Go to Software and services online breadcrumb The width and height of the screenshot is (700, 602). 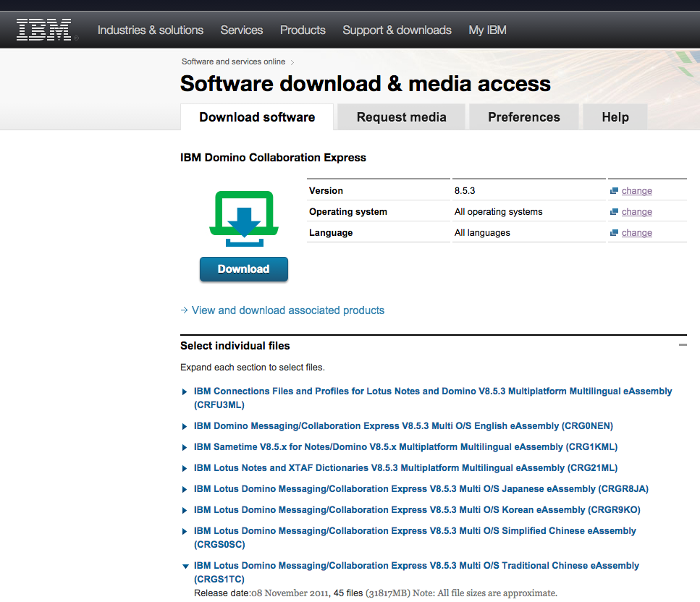point(234,62)
